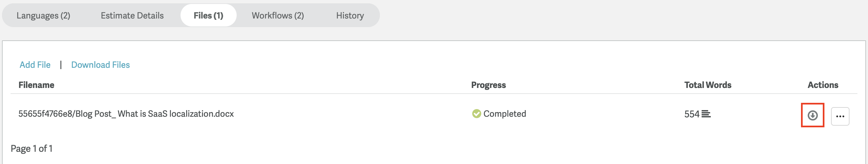Click the green Completed checkmark icon

click(x=477, y=114)
